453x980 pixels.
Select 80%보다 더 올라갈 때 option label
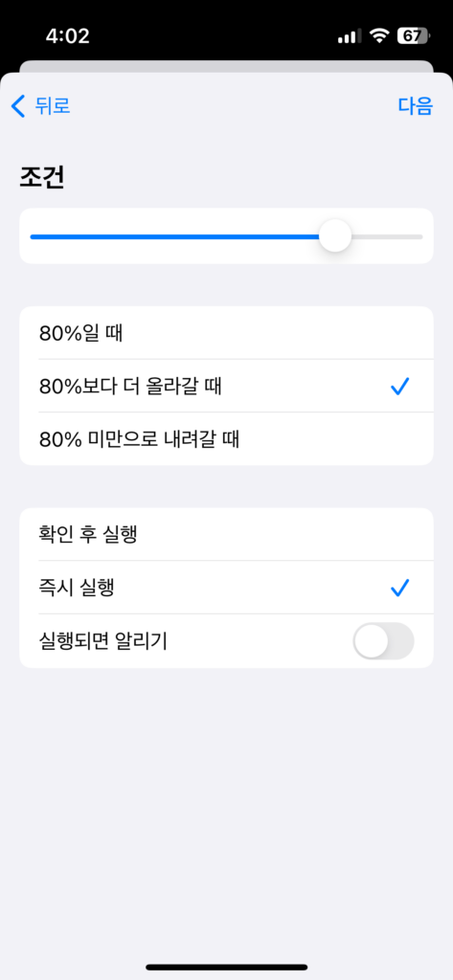click(x=130, y=387)
